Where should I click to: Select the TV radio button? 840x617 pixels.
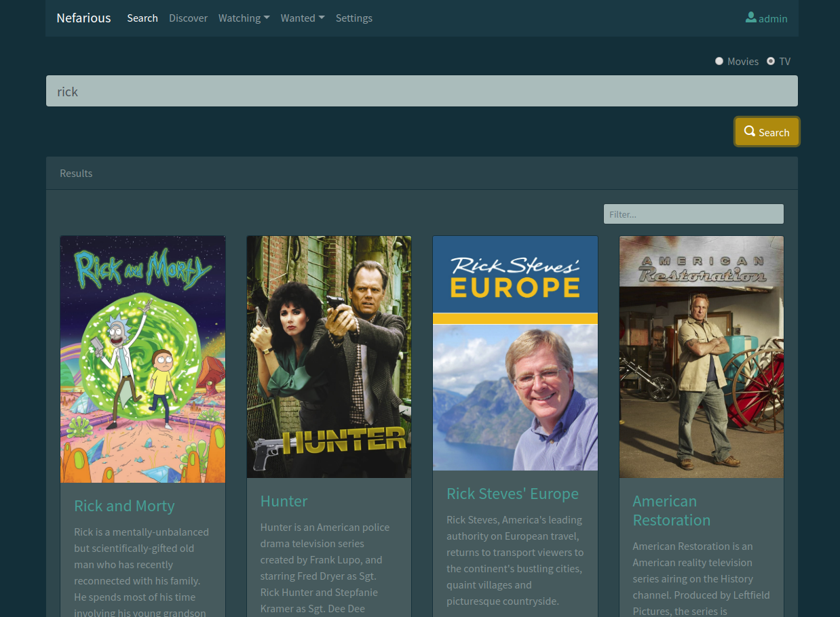click(x=771, y=61)
